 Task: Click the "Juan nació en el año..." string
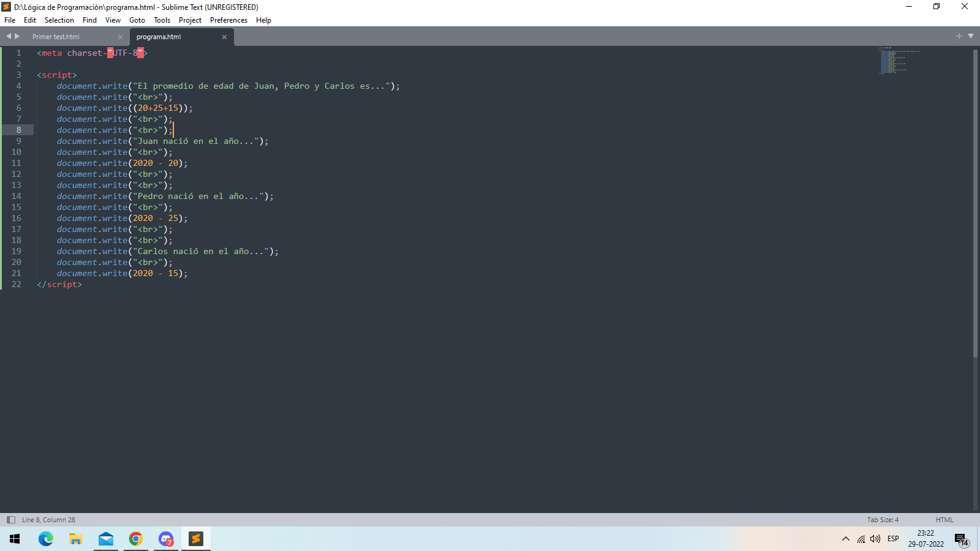click(195, 141)
